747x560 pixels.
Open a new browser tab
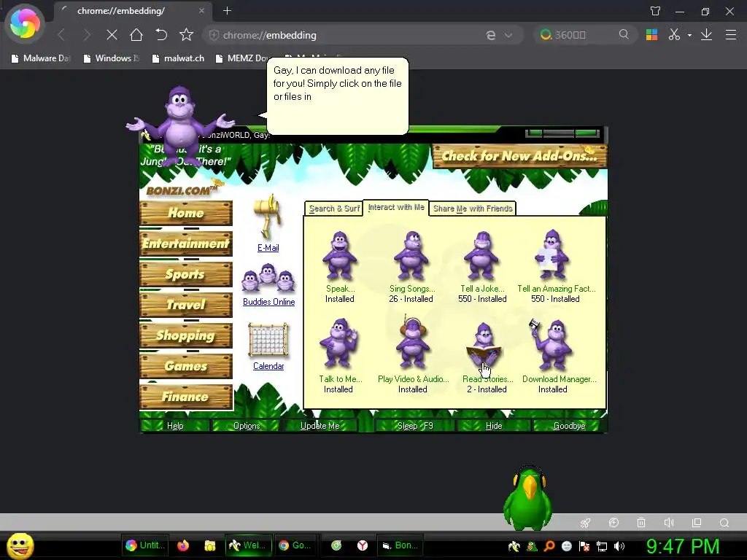point(228,10)
